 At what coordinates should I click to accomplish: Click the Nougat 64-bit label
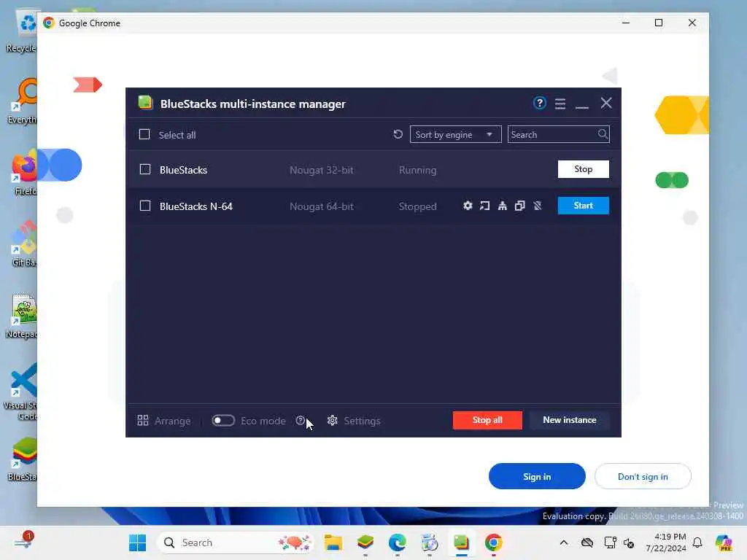[x=322, y=206]
